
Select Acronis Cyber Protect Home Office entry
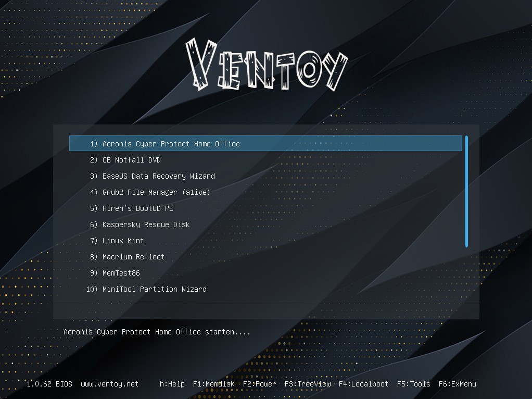point(265,143)
